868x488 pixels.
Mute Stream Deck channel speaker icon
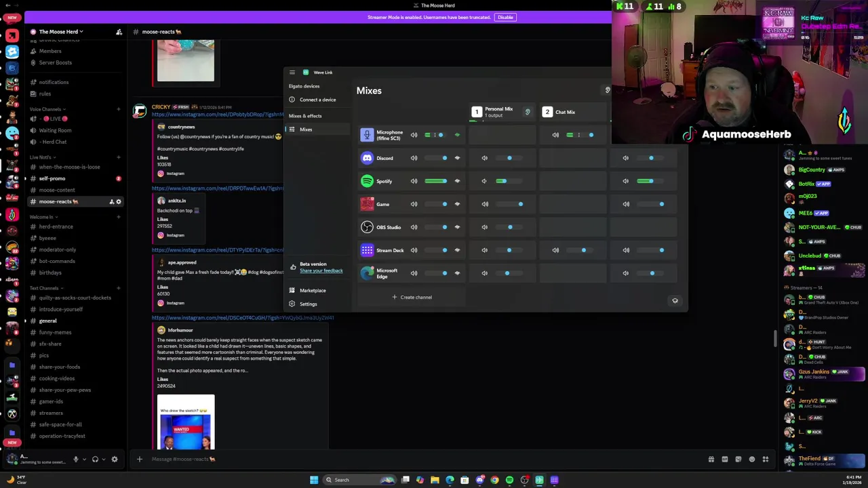tap(414, 250)
